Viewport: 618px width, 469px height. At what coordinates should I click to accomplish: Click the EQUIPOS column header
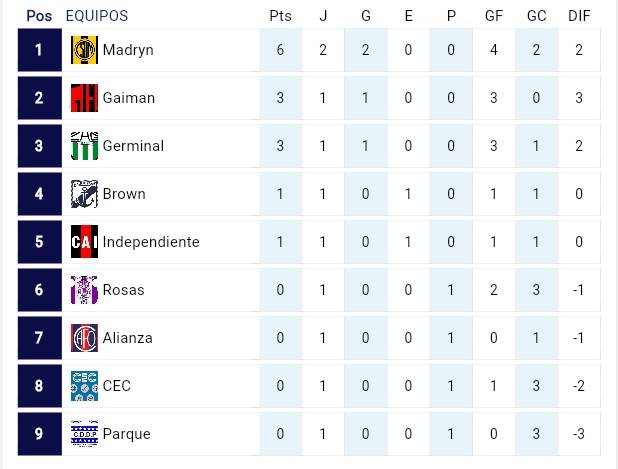96,16
